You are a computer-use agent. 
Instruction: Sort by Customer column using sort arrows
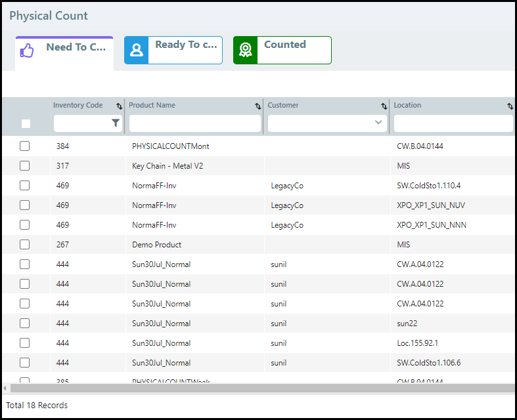384,106
